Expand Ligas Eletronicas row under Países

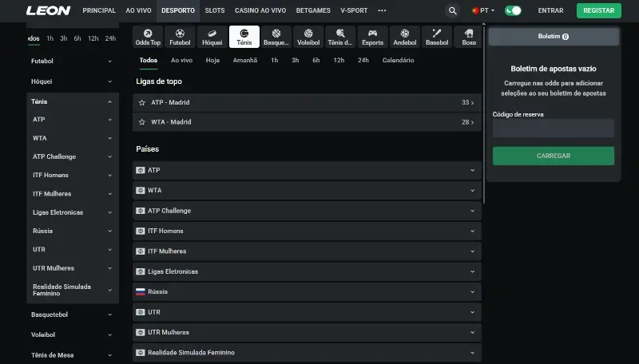[307, 271]
